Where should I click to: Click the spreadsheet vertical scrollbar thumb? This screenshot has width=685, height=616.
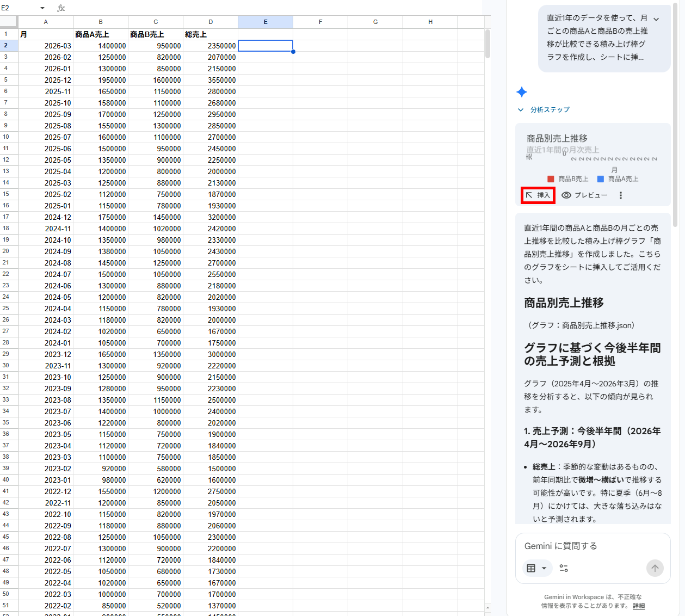[x=487, y=44]
